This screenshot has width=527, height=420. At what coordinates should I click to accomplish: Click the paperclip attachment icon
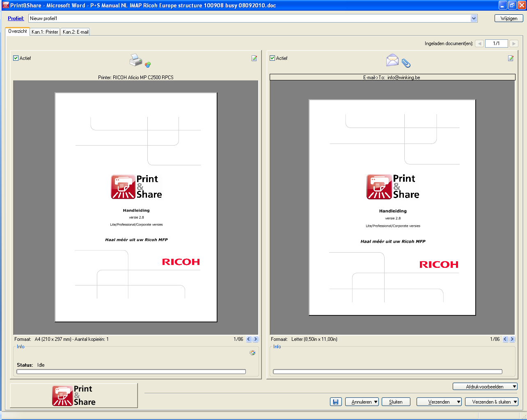[406, 63]
